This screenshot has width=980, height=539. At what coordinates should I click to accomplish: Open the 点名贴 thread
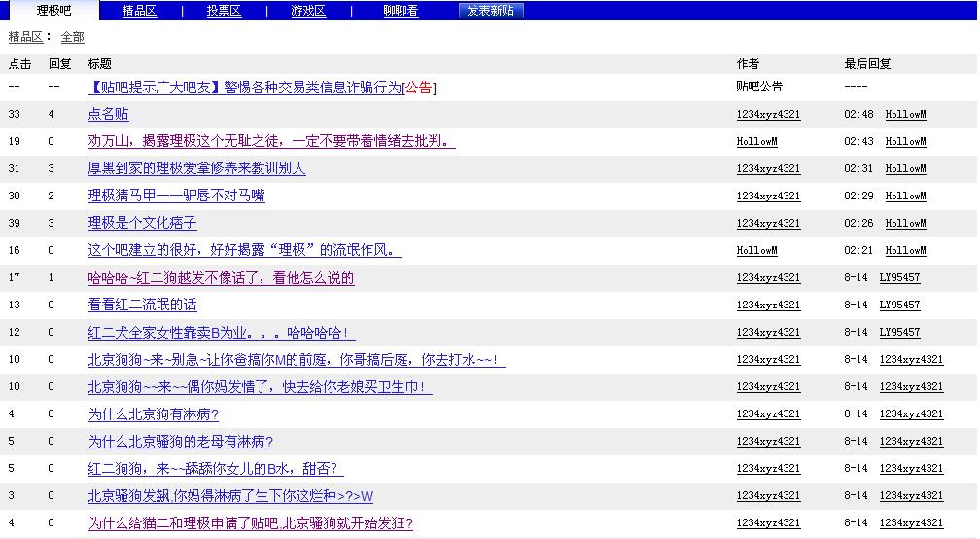[x=108, y=115]
